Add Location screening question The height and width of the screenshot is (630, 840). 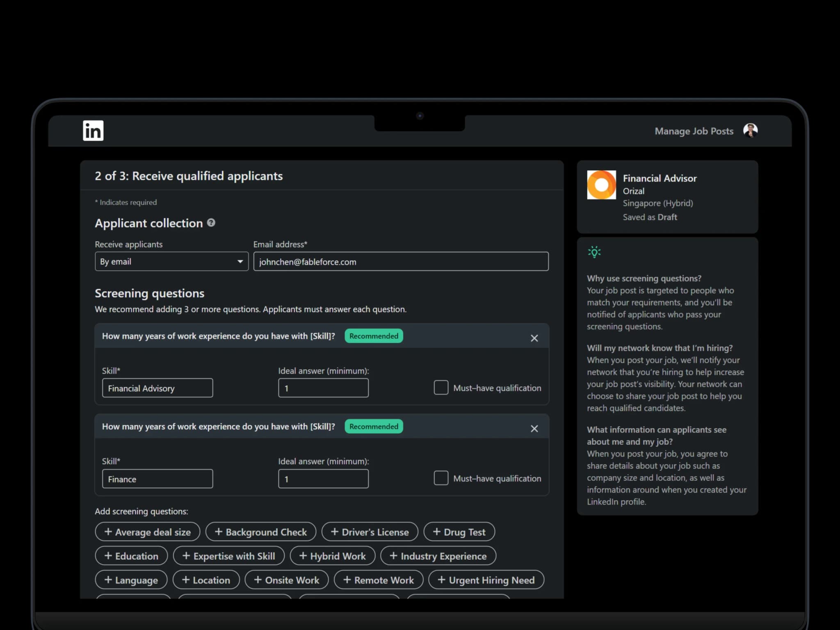pos(206,580)
